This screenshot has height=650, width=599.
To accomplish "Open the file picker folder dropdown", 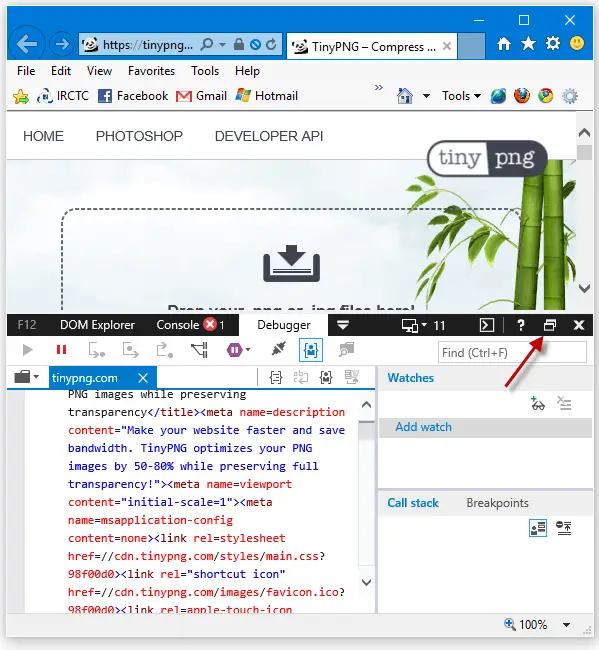I will point(27,378).
